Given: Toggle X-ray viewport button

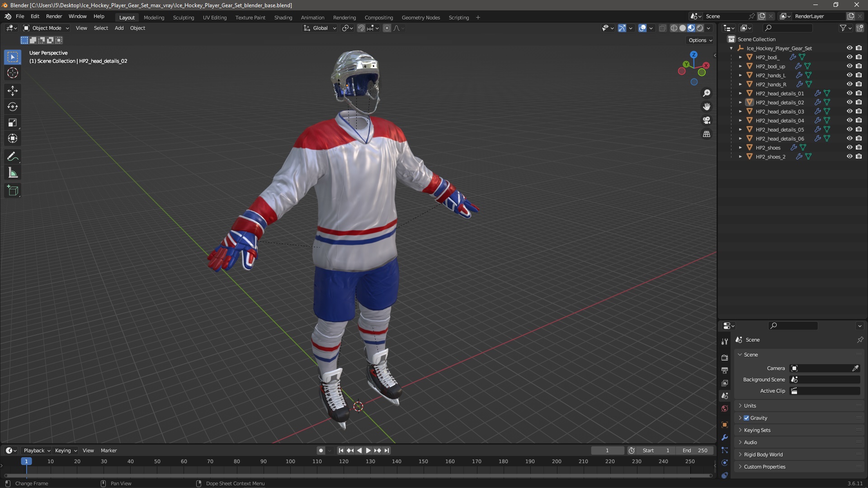Looking at the screenshot, I should (662, 28).
